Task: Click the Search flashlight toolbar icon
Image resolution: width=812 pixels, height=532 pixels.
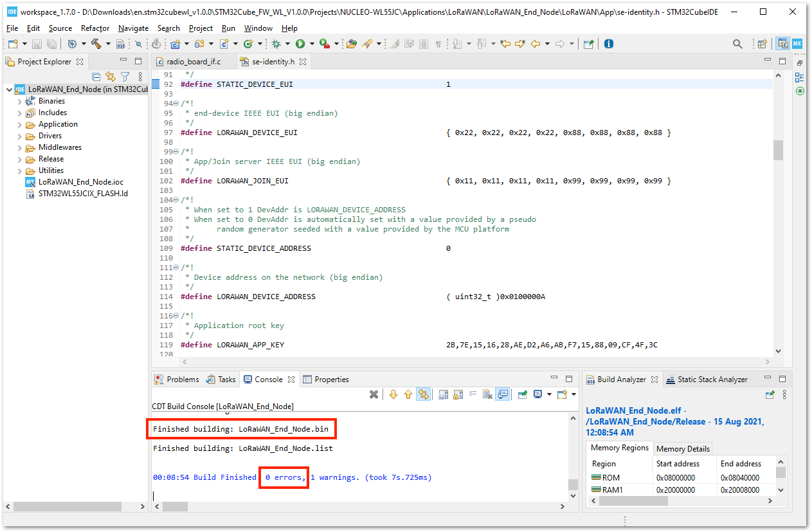Action: [368, 44]
